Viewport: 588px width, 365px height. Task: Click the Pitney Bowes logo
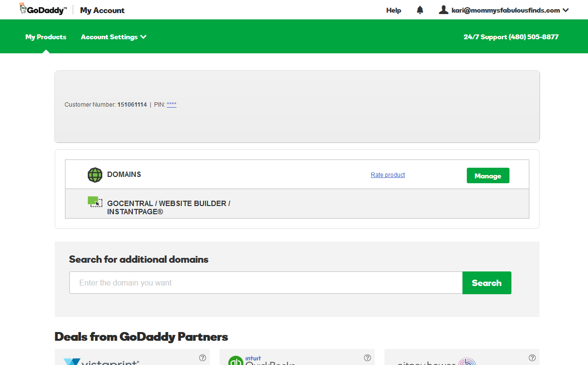(436, 362)
